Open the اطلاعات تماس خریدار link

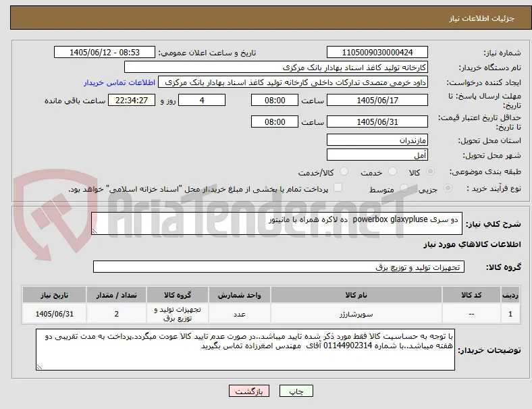[119, 82]
